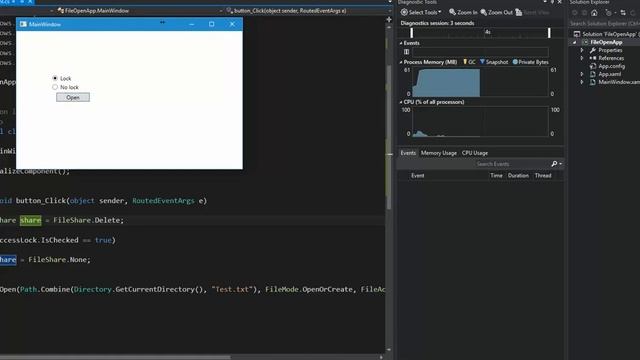640x360 pixels.
Task: Select the References item
Action: pos(607,58)
